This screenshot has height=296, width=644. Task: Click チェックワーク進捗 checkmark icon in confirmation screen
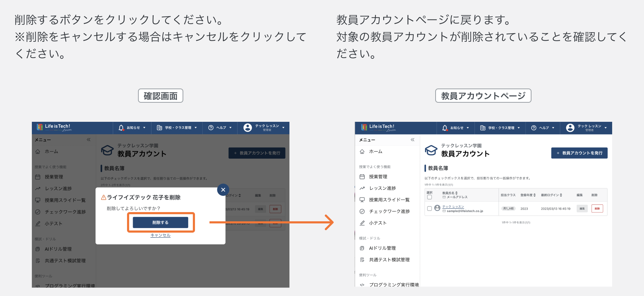pos(38,212)
